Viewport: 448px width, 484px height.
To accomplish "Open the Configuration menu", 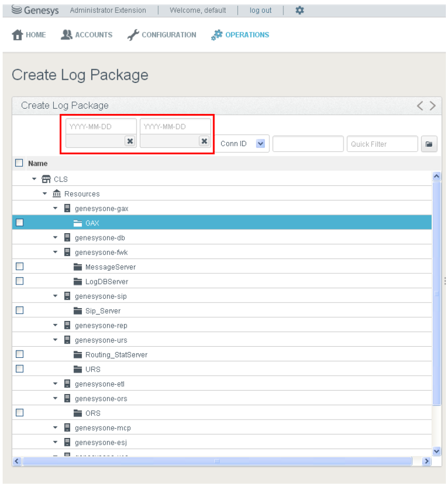I will (x=162, y=35).
